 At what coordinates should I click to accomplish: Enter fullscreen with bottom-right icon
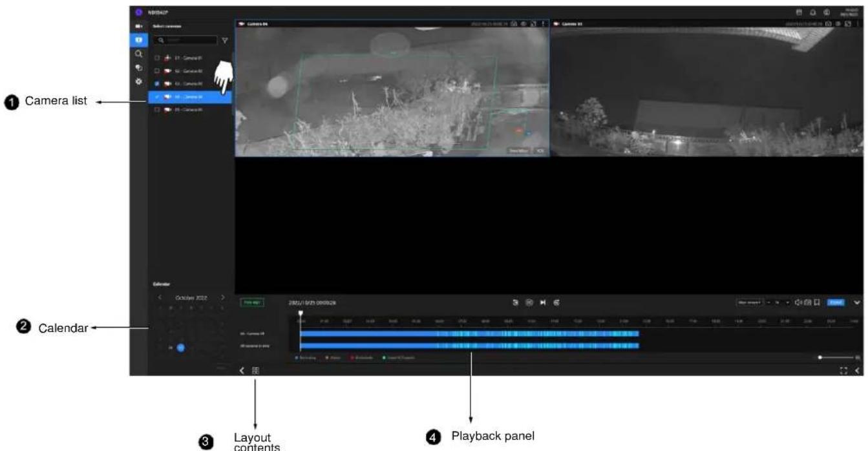point(843,370)
